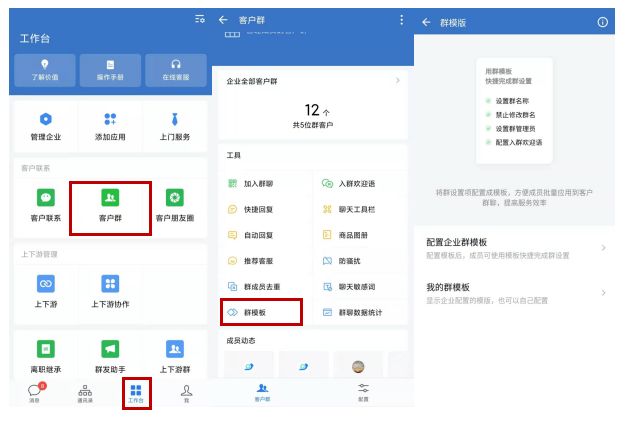Click the 在线客服 button

[175, 69]
